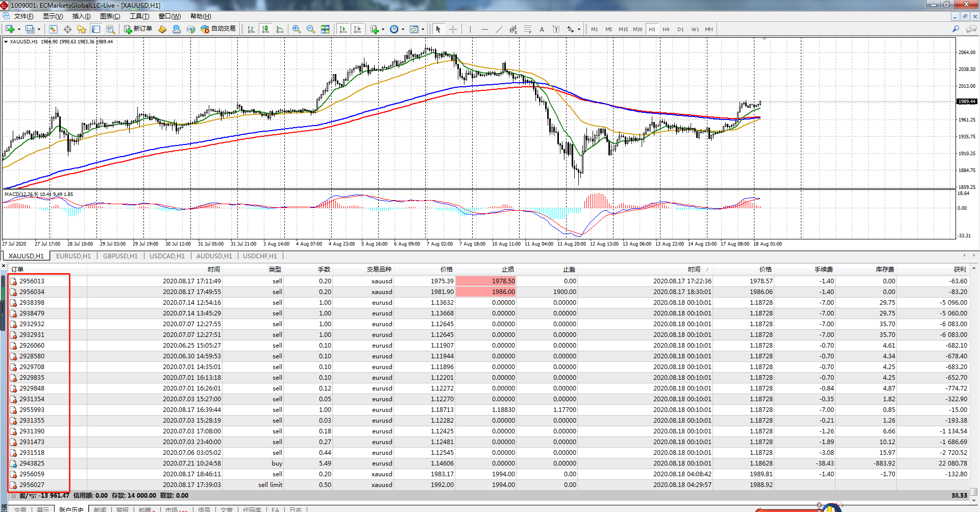Open the new chart dropdown arrow
Image resolution: width=980 pixels, height=512 pixels.
click(18, 29)
